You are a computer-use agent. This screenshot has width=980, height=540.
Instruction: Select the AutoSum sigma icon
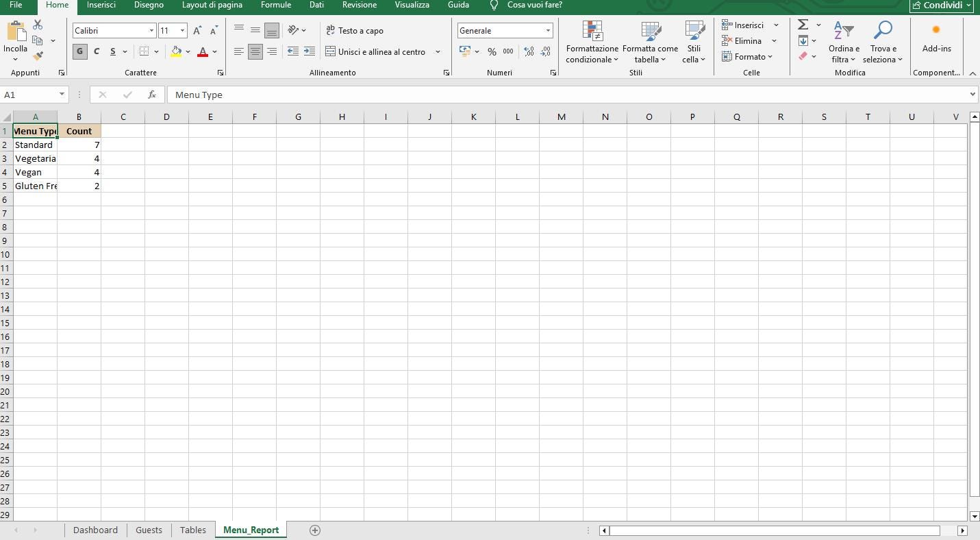tap(802, 23)
